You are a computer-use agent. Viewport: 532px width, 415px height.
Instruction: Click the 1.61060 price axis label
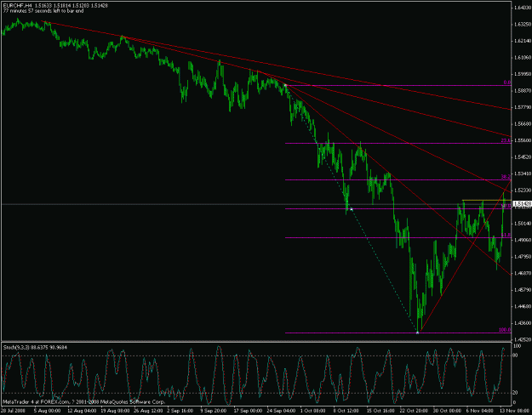click(523, 58)
